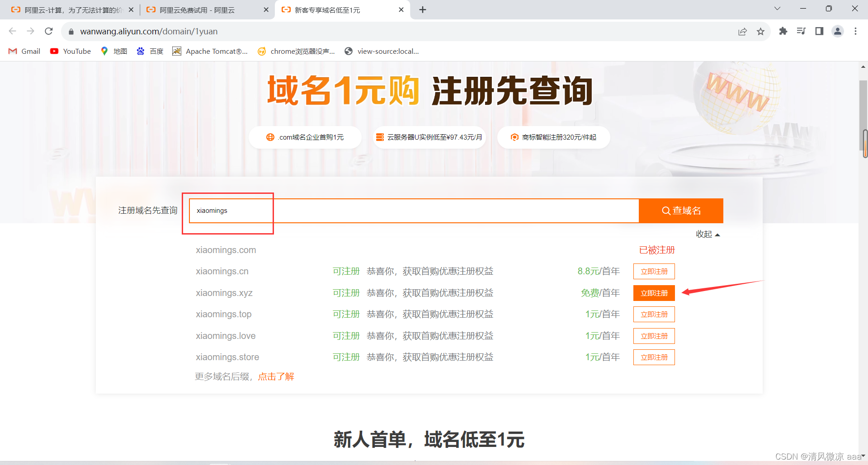The width and height of the screenshot is (868, 465).
Task: Click the scrollbar up arrow
Action: pos(863,66)
